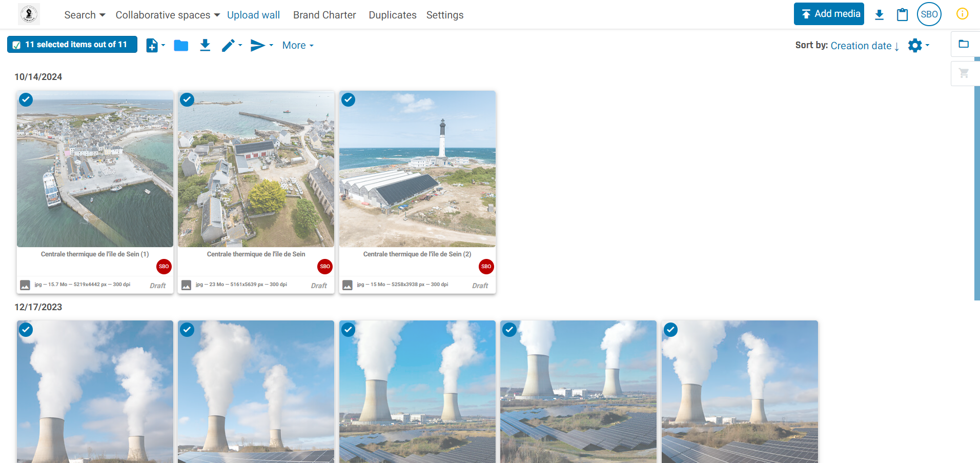Viewport: 980px width, 463px height.
Task: Open the Duplicates page
Action: (x=393, y=15)
